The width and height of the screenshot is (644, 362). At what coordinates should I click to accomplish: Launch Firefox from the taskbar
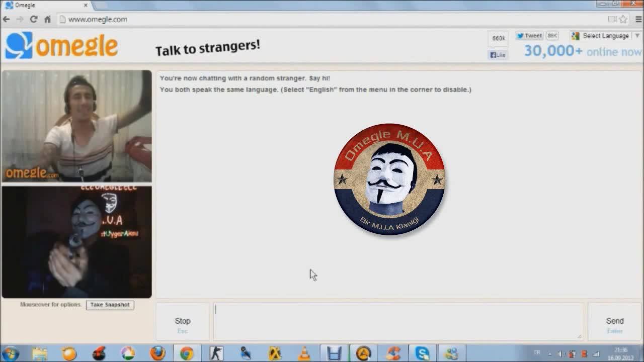(x=157, y=353)
